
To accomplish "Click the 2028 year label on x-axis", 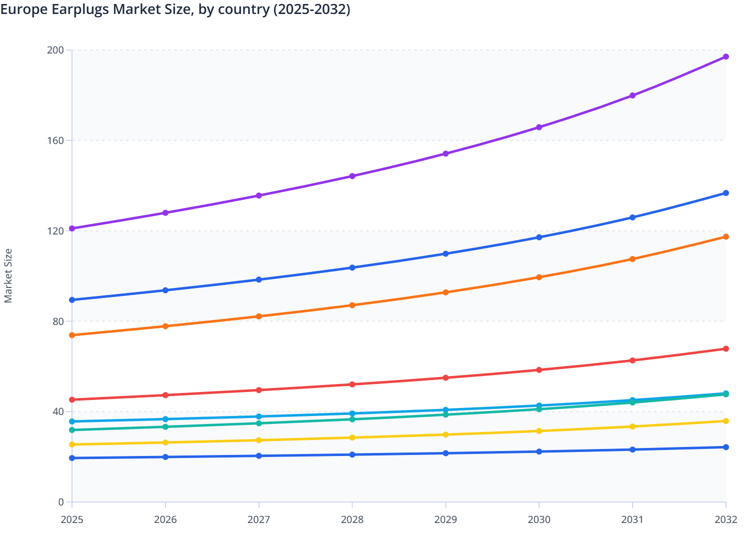I will (352, 520).
